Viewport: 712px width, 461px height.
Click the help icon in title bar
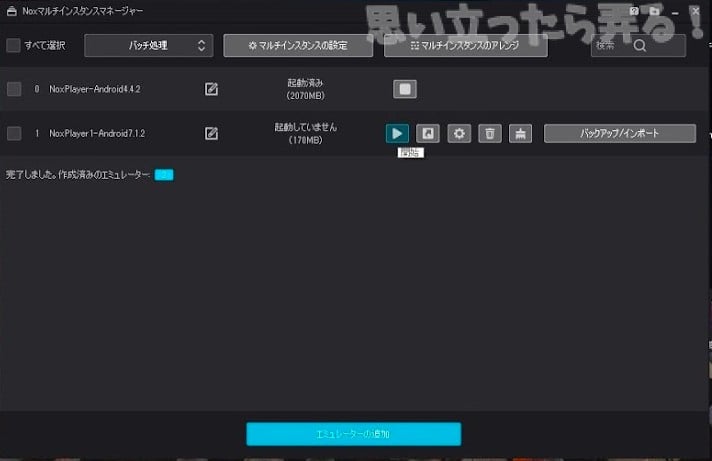click(634, 11)
